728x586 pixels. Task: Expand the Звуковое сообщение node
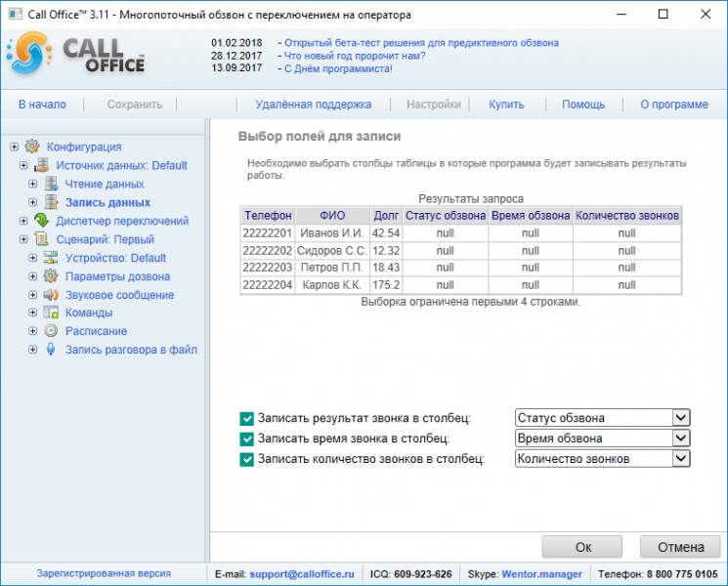(x=33, y=295)
